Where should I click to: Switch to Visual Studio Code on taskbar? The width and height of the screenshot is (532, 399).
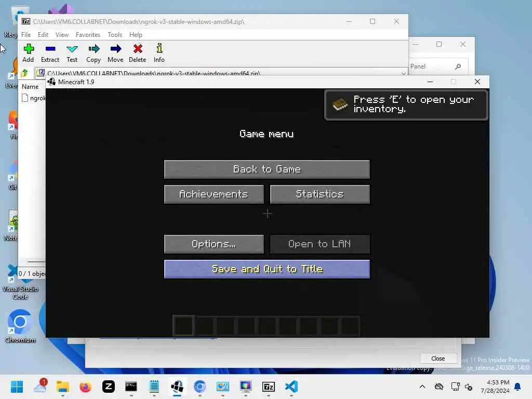pos(291,387)
